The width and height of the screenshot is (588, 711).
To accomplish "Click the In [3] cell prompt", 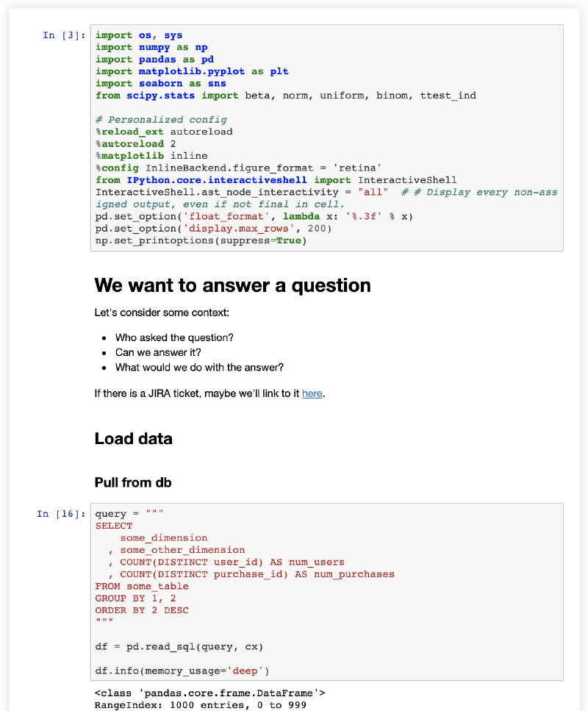I will pos(64,35).
